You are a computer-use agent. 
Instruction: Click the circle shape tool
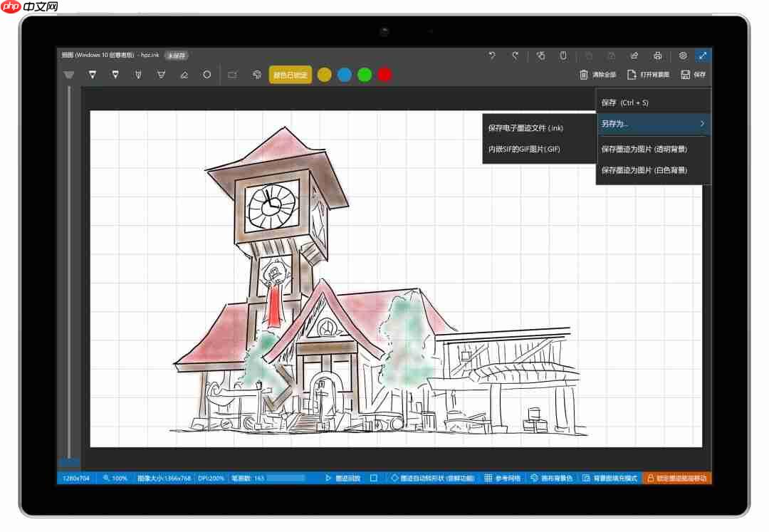click(206, 74)
